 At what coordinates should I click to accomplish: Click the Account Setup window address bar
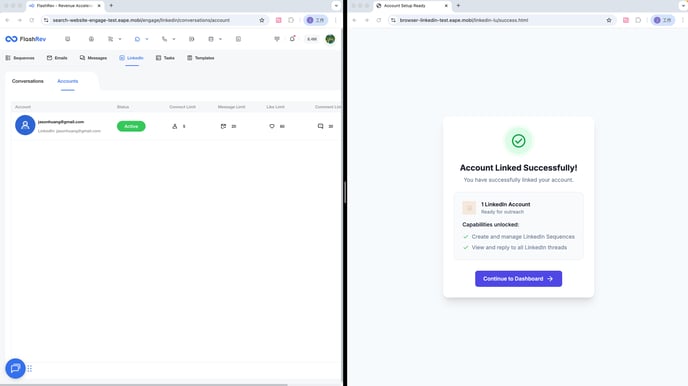pos(501,20)
